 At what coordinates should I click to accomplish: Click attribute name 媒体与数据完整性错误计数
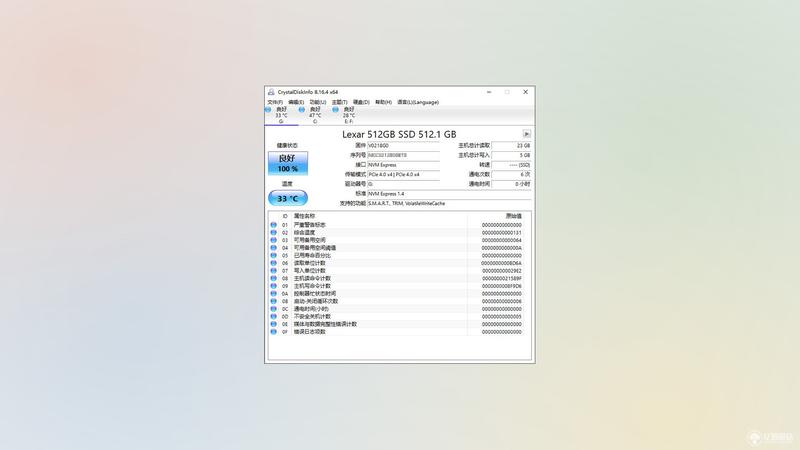click(326, 324)
